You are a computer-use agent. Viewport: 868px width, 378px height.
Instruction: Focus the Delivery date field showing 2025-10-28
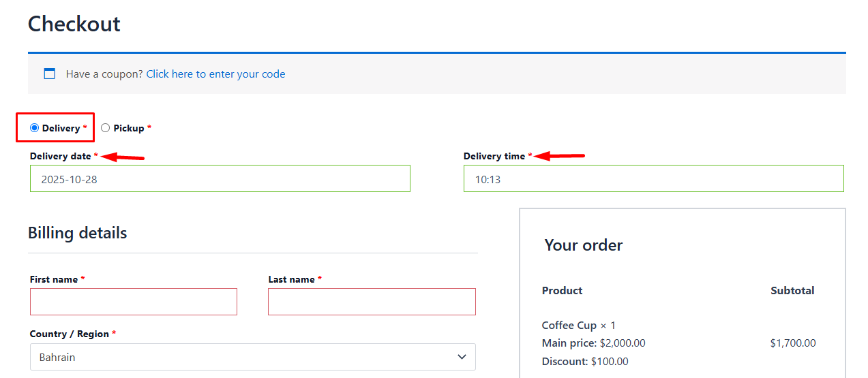(220, 178)
